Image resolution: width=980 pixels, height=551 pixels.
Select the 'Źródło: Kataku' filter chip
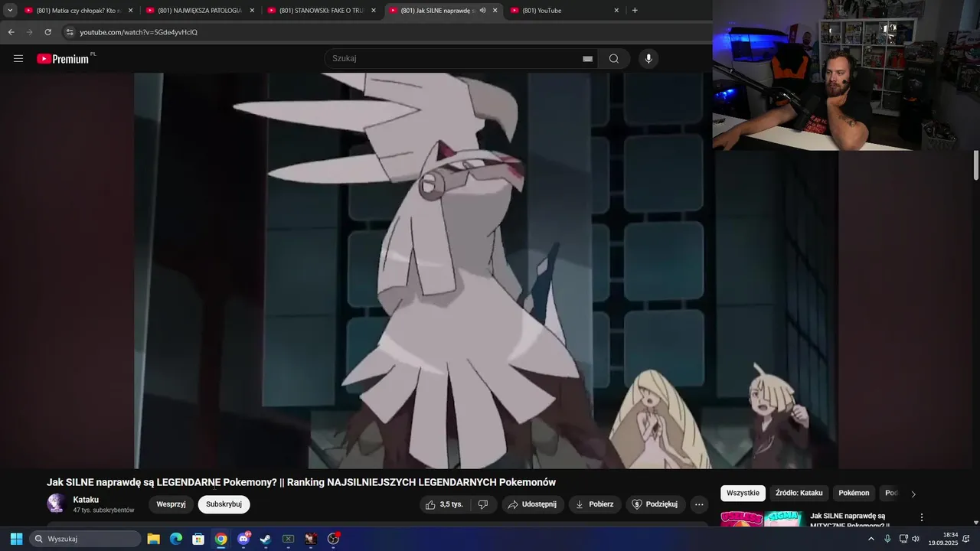click(799, 494)
